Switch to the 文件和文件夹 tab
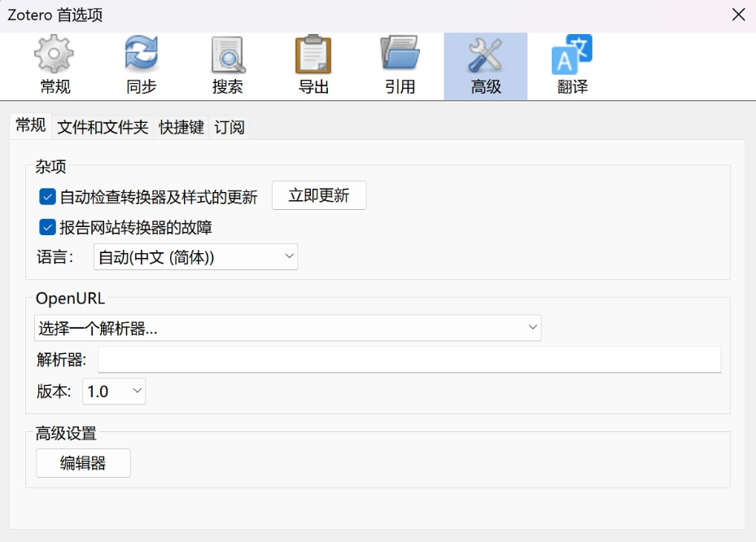Image resolution: width=756 pixels, height=542 pixels. coord(103,127)
